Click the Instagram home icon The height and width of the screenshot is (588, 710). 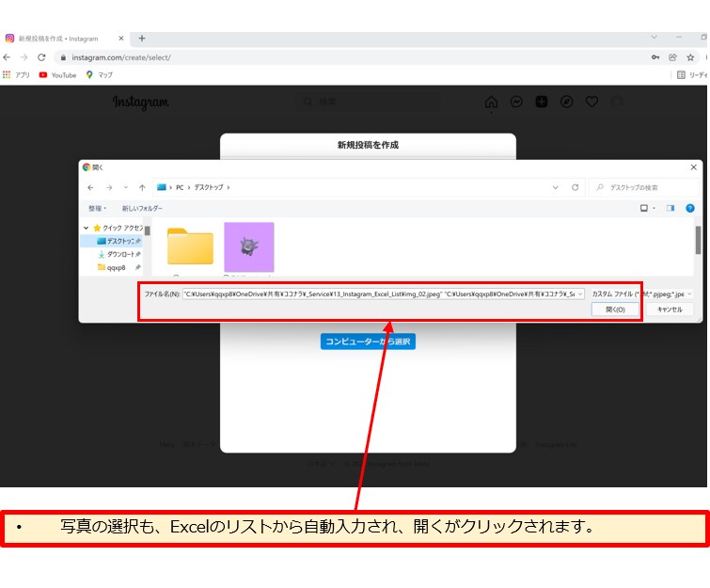point(491,102)
